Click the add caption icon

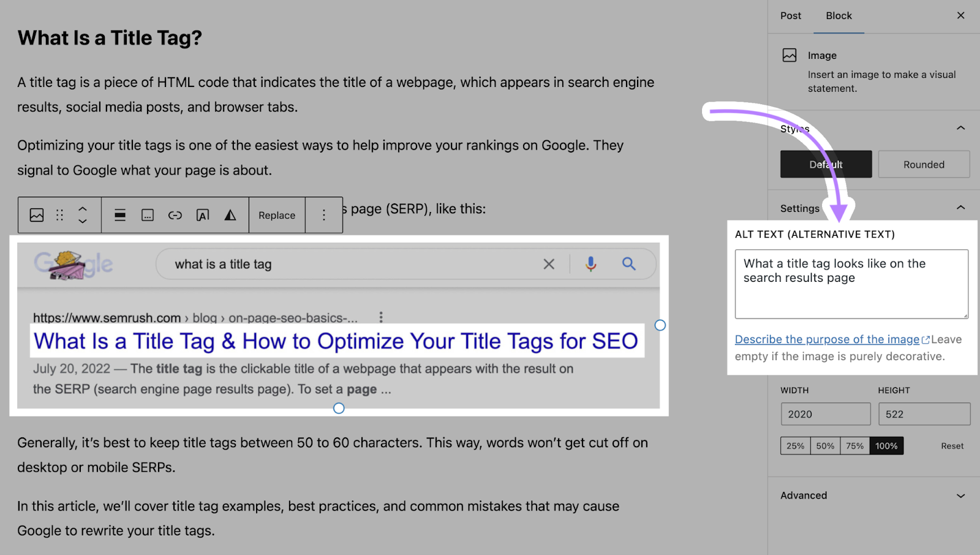(148, 215)
